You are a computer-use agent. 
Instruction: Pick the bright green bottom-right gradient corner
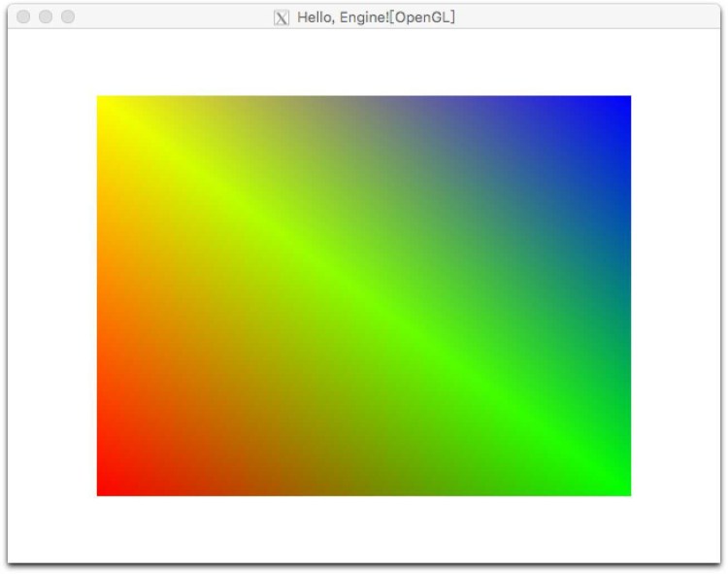(622, 488)
